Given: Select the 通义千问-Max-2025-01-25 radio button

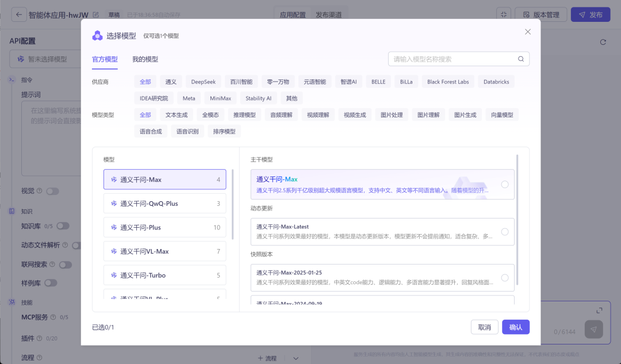Looking at the screenshot, I should click(505, 278).
